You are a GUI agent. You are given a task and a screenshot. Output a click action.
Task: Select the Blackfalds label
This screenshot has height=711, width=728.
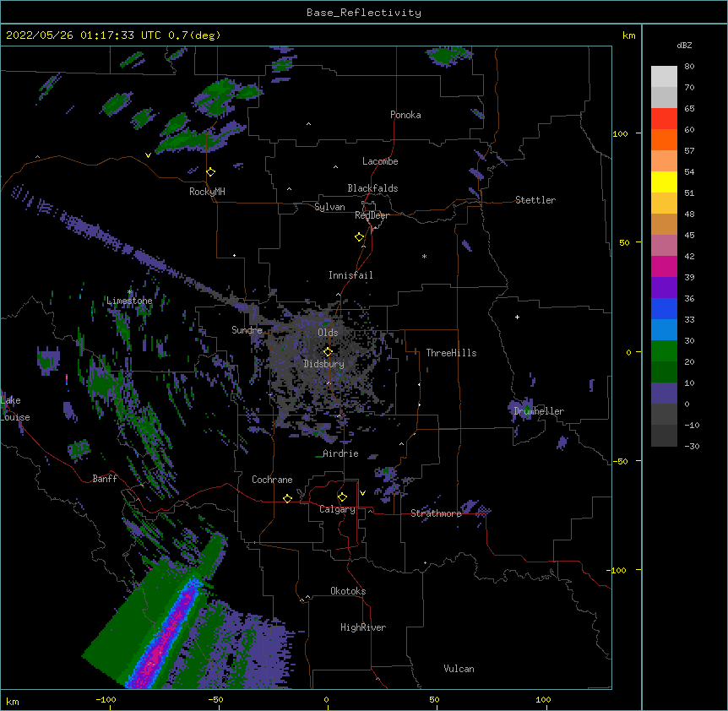click(x=372, y=188)
